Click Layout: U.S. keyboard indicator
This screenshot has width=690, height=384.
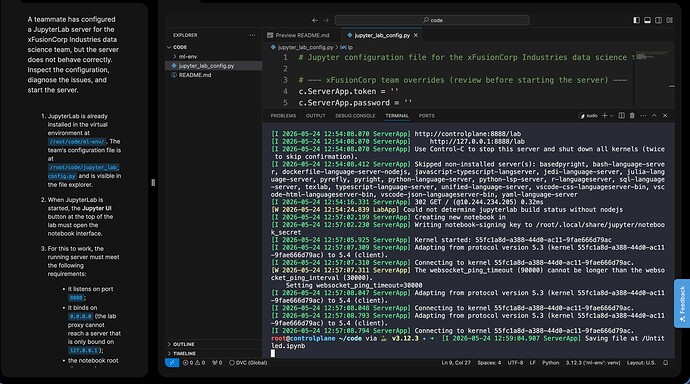[641, 363]
